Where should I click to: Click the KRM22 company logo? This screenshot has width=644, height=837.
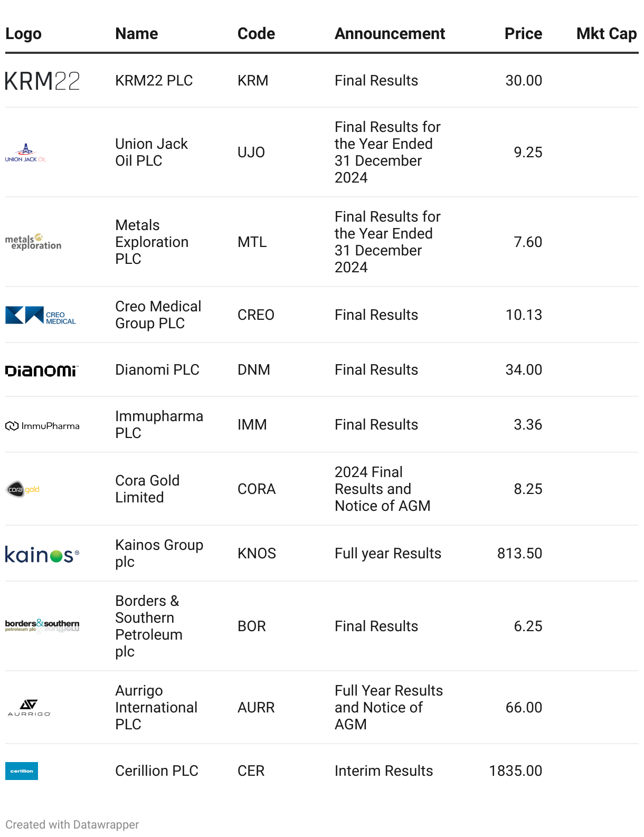tap(42, 81)
